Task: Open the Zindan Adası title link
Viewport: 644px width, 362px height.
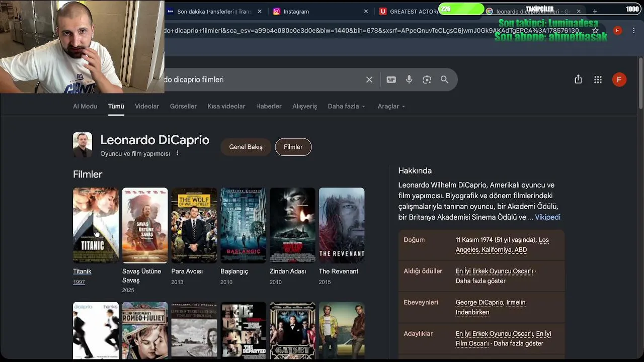Action: [x=288, y=271]
